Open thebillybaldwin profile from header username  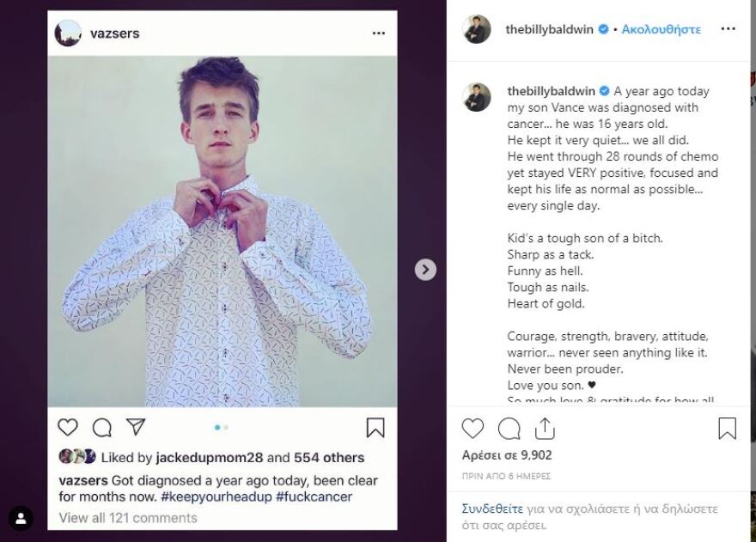pyautogui.click(x=550, y=29)
